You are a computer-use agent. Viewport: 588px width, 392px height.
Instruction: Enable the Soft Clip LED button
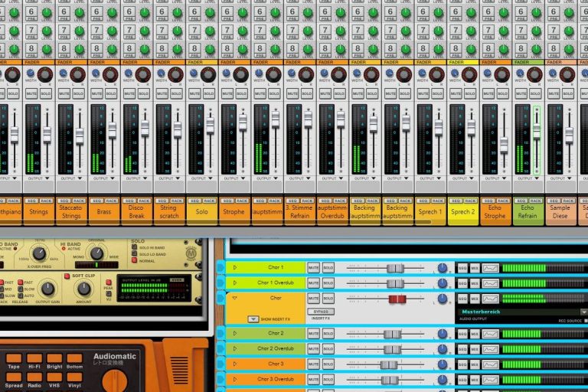67,276
